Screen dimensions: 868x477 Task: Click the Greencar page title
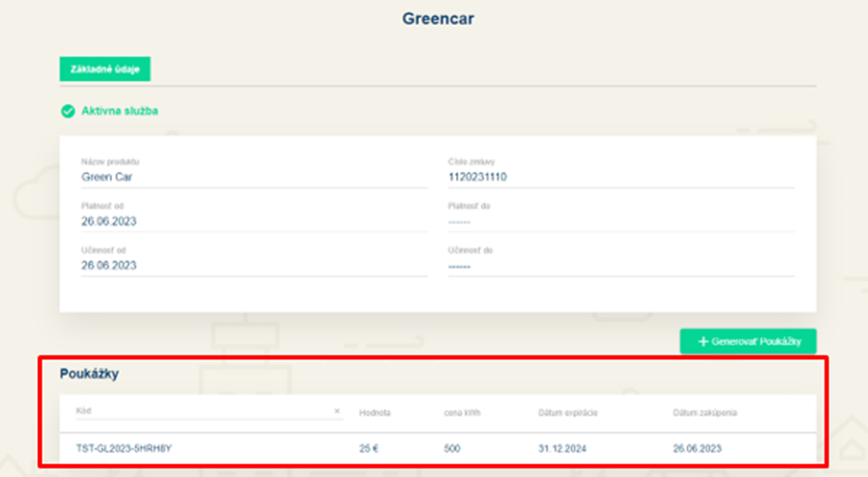(438, 19)
